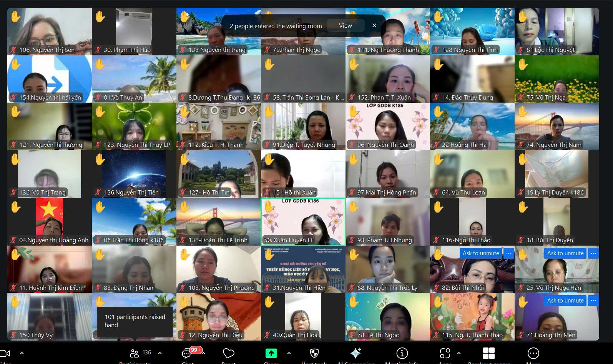
Task: Launch AI Companion sparkle icon
Action: tap(356, 353)
